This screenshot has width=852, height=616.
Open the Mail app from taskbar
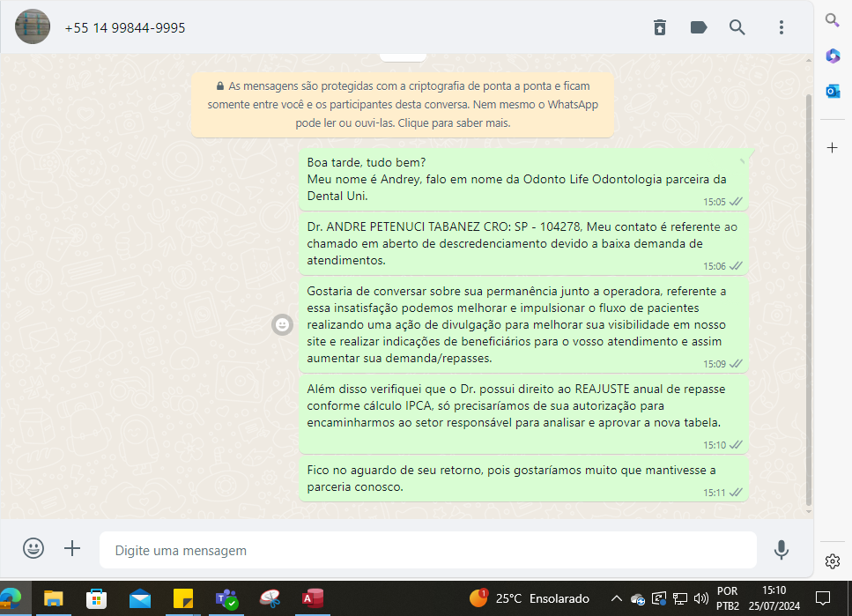139,598
